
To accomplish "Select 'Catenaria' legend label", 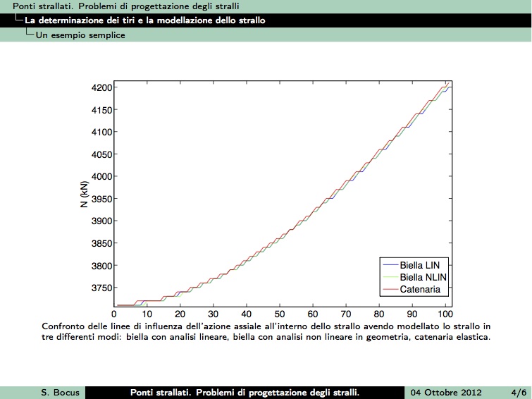I will click(x=420, y=289).
